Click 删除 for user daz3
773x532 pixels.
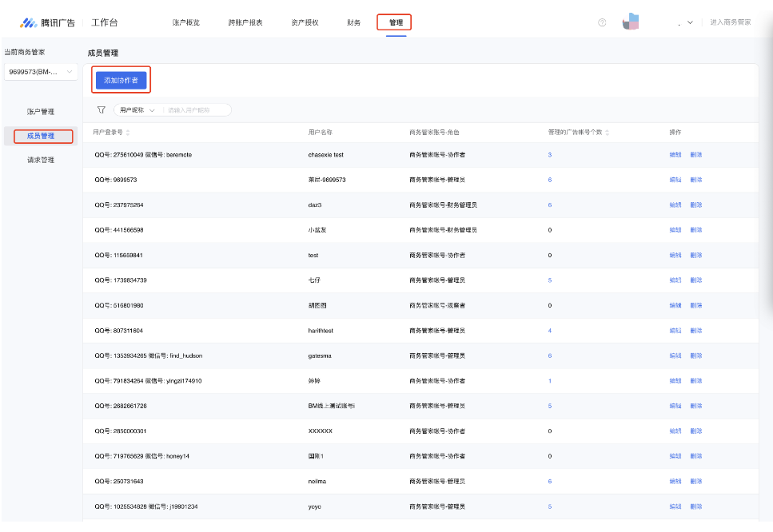point(696,205)
